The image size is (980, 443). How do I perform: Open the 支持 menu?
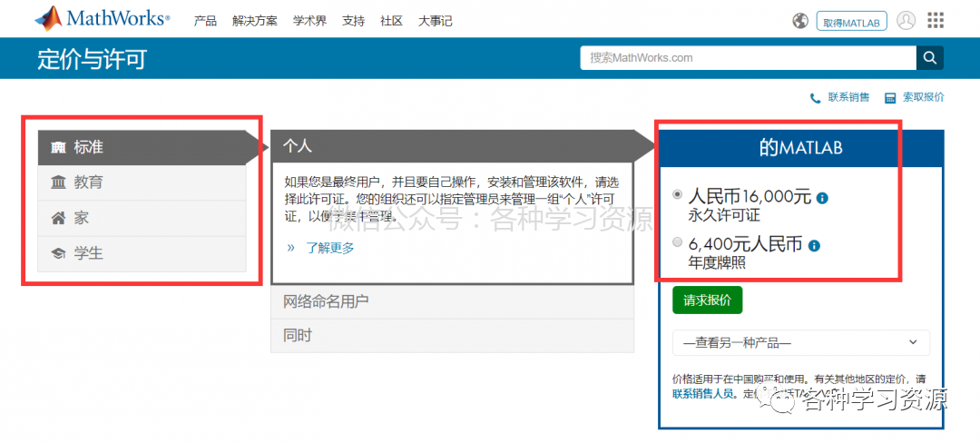pyautogui.click(x=353, y=21)
